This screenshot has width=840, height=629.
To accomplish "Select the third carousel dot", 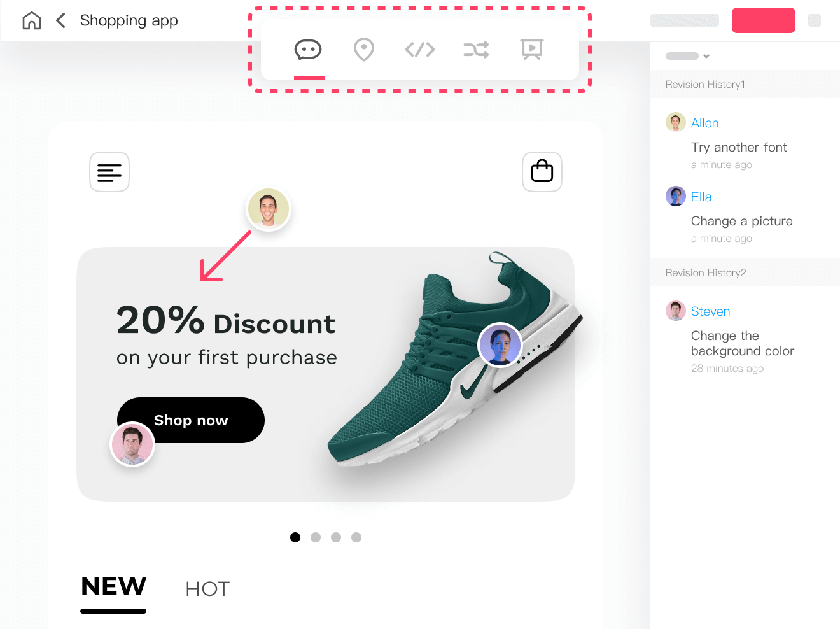I will point(336,537).
